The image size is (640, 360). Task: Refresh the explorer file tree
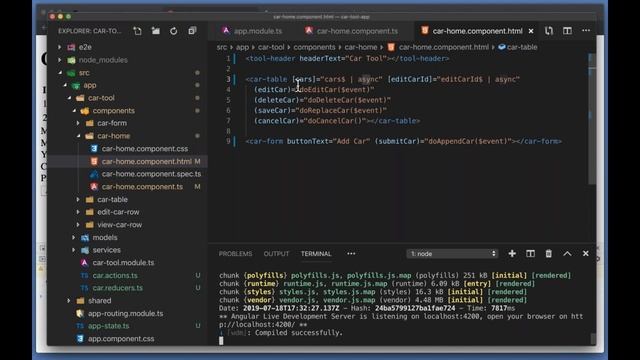pos(174,31)
